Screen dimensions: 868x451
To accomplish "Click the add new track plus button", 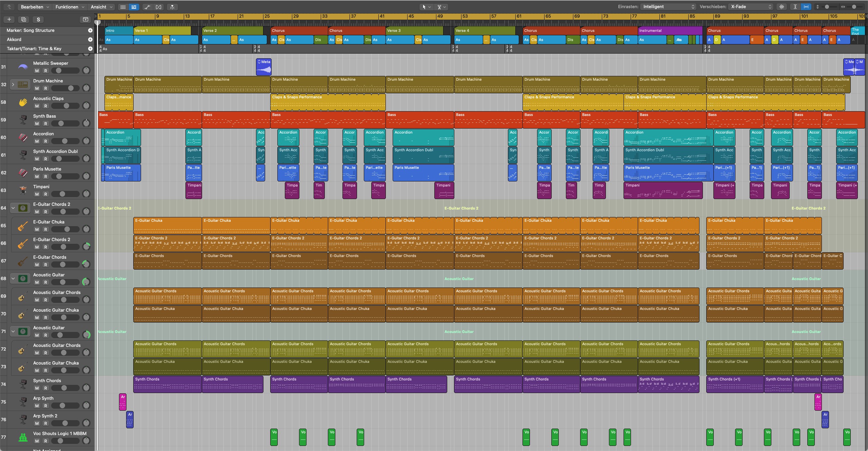I will [9, 19].
